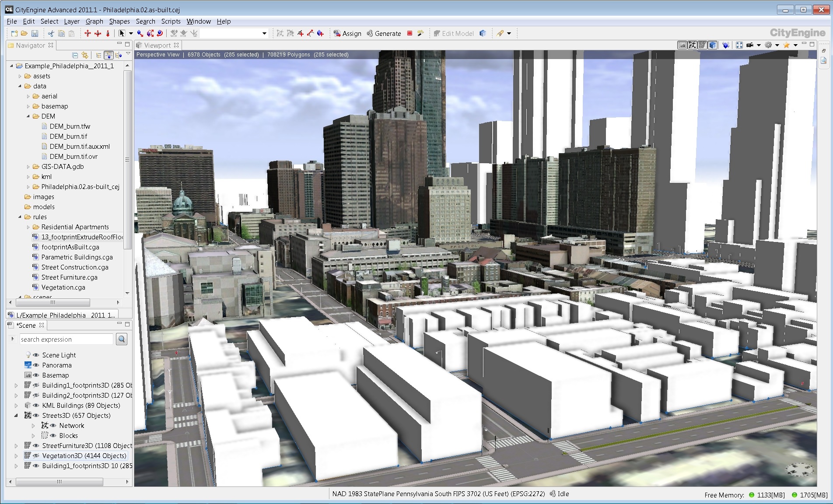Open the bookmarks star dropdown arrow
This screenshot has height=504, width=833.
click(x=795, y=45)
